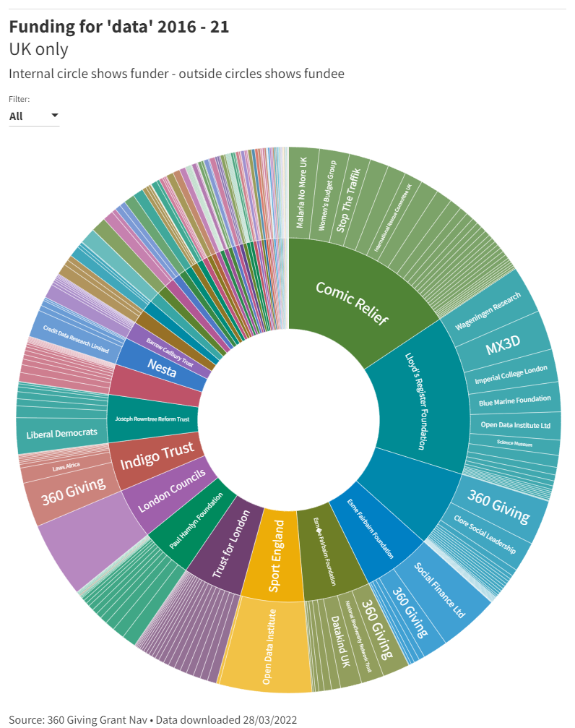575x728 pixels.
Task: Click the Malaria No More UK fundee segment
Action: (x=303, y=193)
